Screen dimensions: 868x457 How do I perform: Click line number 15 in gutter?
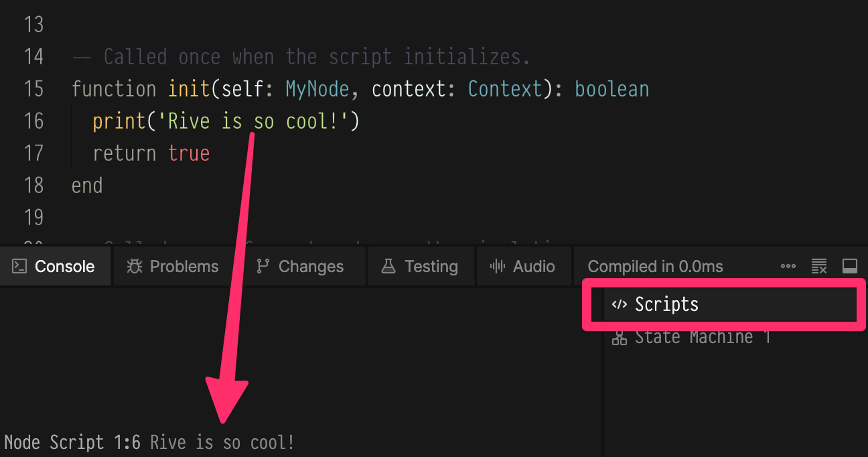pyautogui.click(x=33, y=89)
